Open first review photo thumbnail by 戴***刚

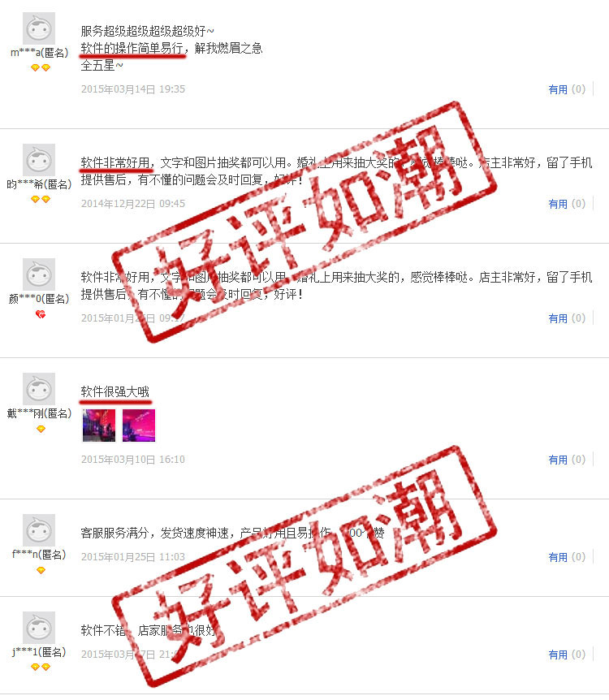[99, 426]
